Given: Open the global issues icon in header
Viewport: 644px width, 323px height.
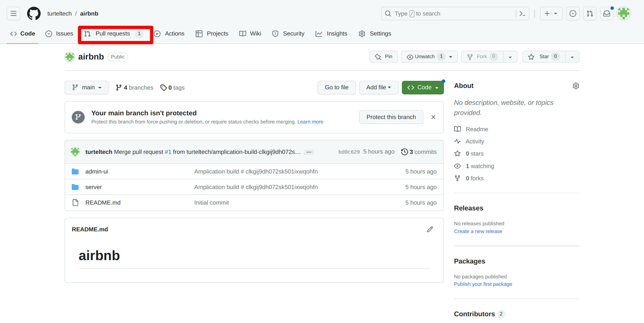Looking at the screenshot, I should click(x=573, y=14).
